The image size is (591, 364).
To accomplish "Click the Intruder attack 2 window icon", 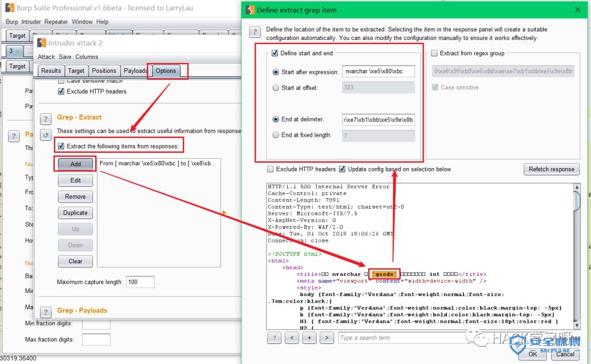I will point(42,43).
